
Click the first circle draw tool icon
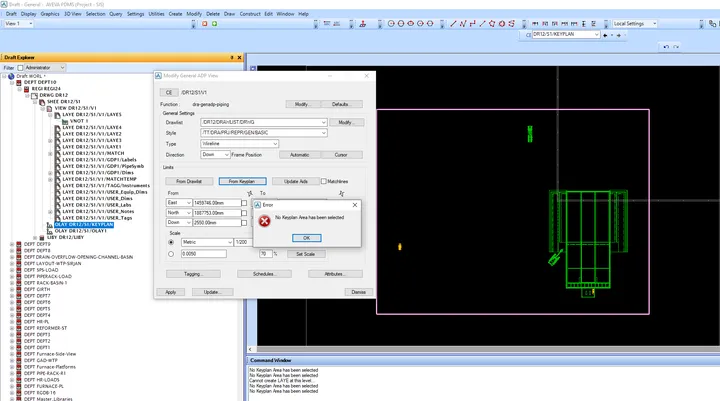coord(391,23)
